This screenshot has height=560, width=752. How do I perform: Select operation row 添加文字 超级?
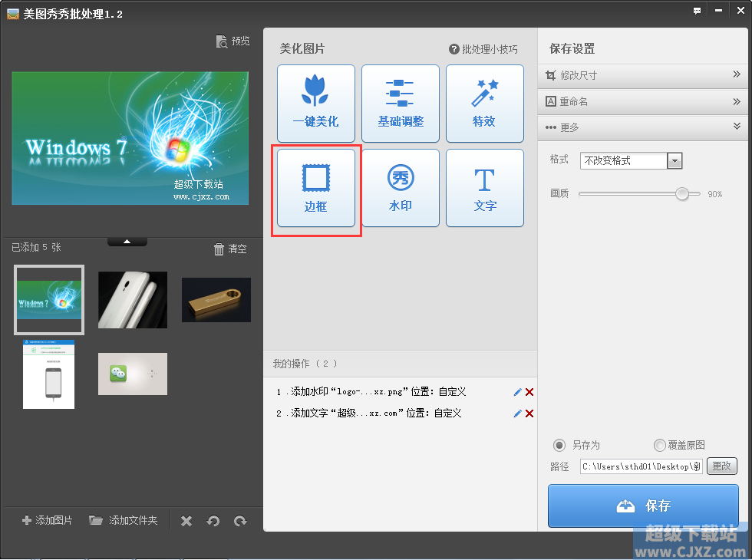[x=369, y=413]
